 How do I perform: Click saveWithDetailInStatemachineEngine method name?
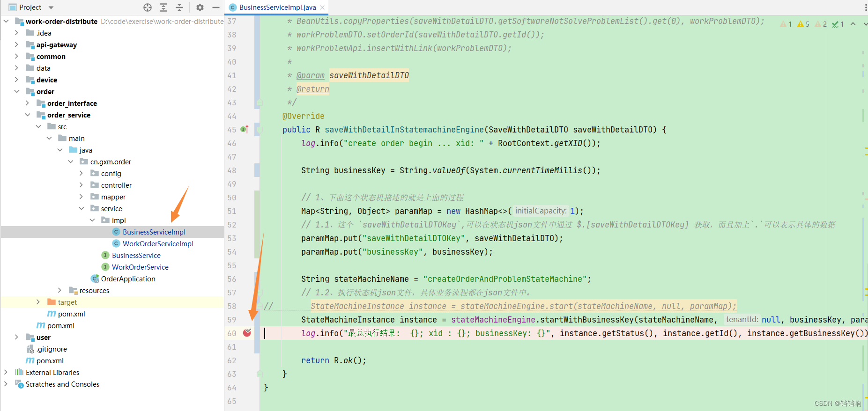point(404,130)
